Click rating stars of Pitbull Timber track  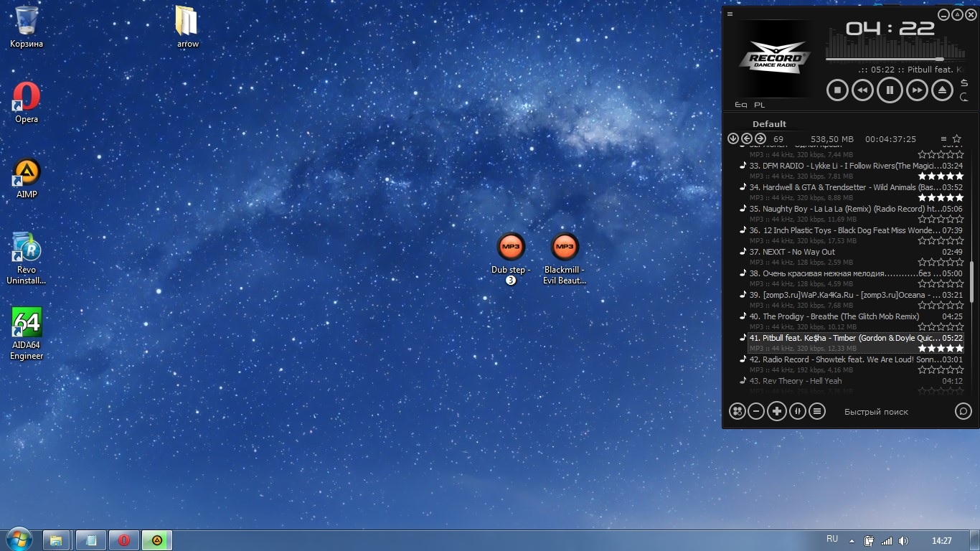[941, 349]
